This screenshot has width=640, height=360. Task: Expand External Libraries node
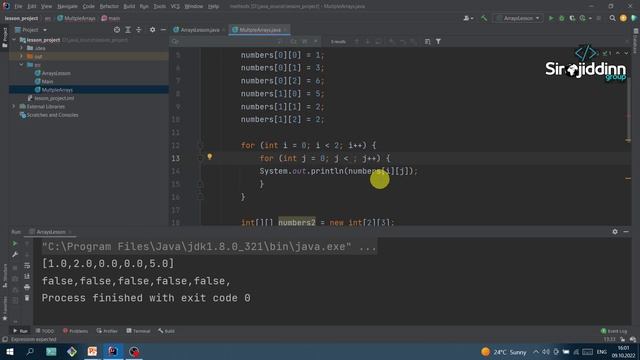point(14,107)
